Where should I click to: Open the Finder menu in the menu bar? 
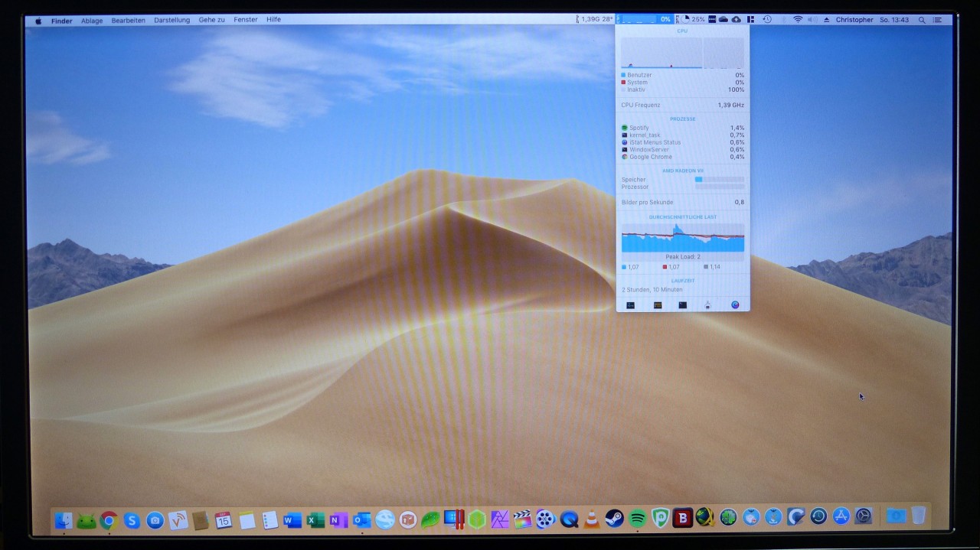(x=62, y=20)
